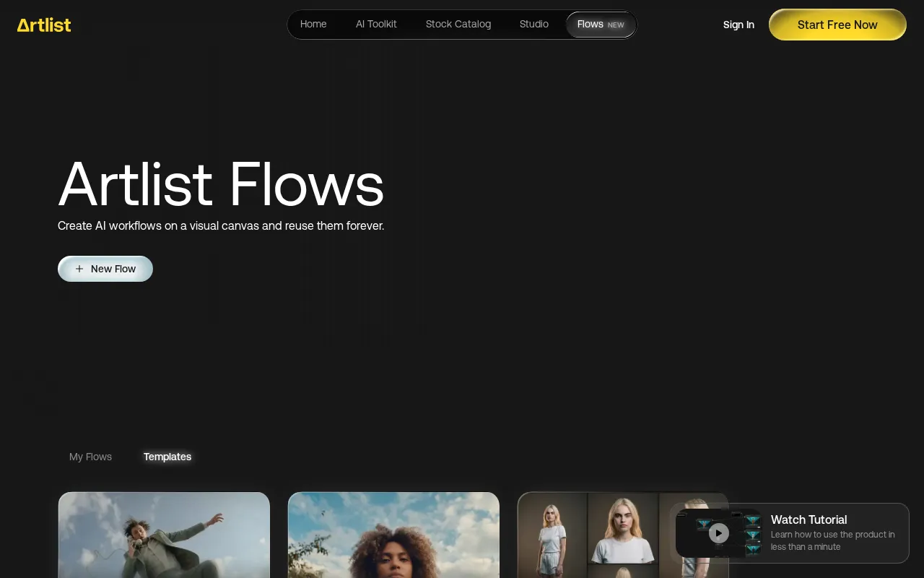The width and height of the screenshot is (924, 578).
Task: Click the 'Learn how to use the product' text
Action: [833, 540]
